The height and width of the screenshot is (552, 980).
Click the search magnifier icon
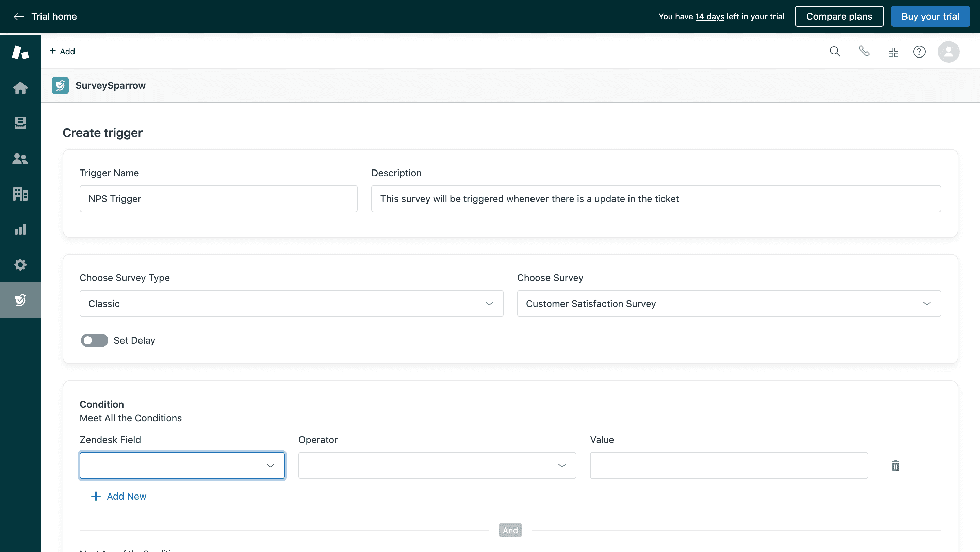(835, 51)
